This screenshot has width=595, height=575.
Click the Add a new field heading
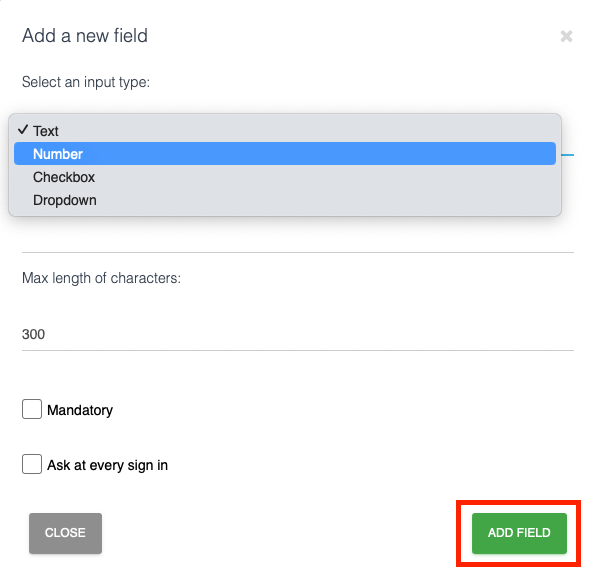(85, 36)
